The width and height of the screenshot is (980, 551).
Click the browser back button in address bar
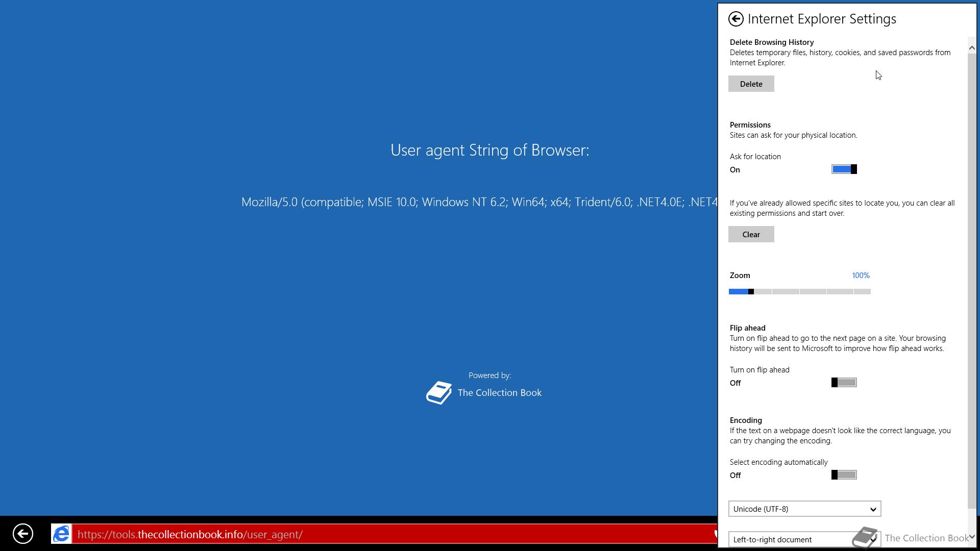click(22, 534)
